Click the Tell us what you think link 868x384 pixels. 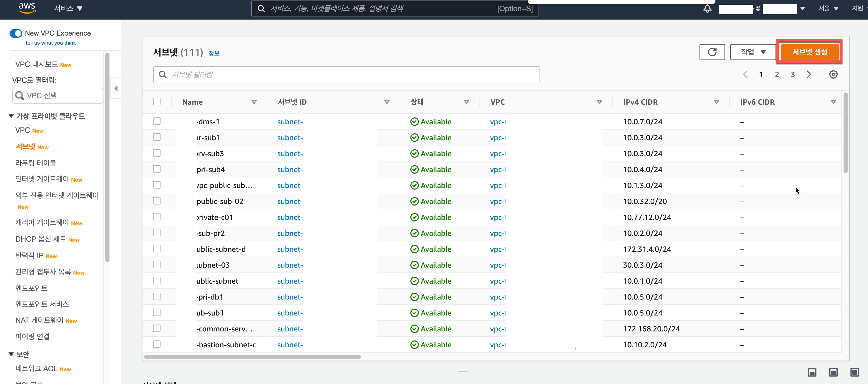[x=50, y=43]
